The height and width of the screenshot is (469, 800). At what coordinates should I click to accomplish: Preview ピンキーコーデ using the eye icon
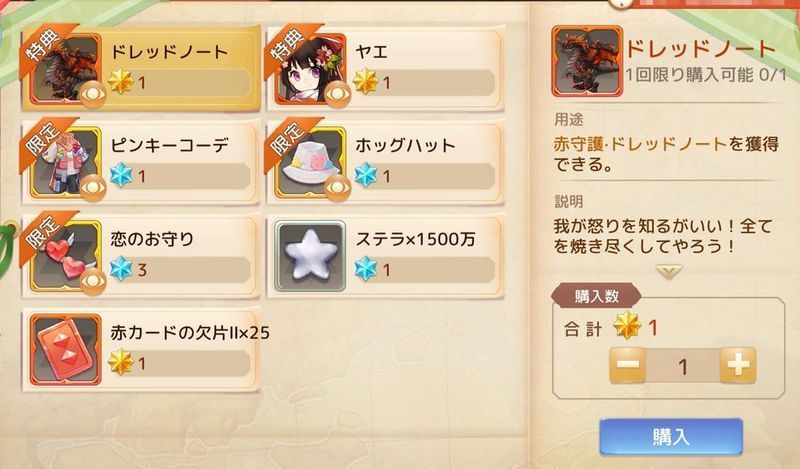(x=92, y=187)
